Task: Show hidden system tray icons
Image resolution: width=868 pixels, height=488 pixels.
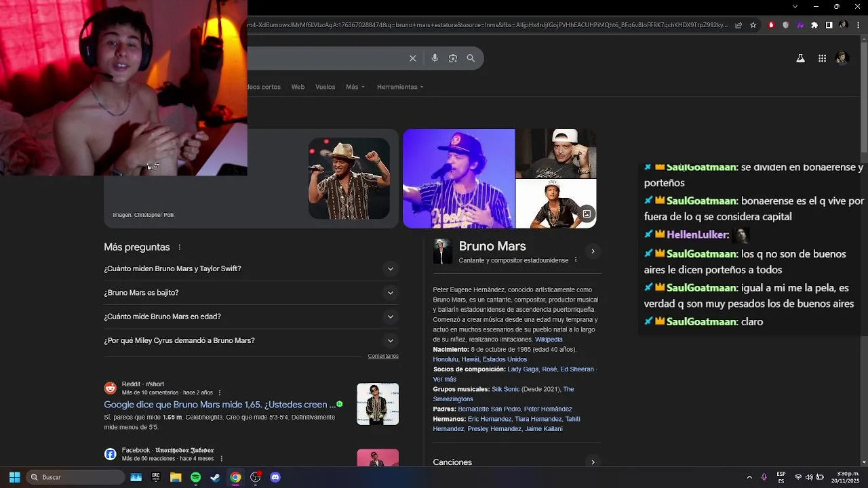Action: [749, 477]
